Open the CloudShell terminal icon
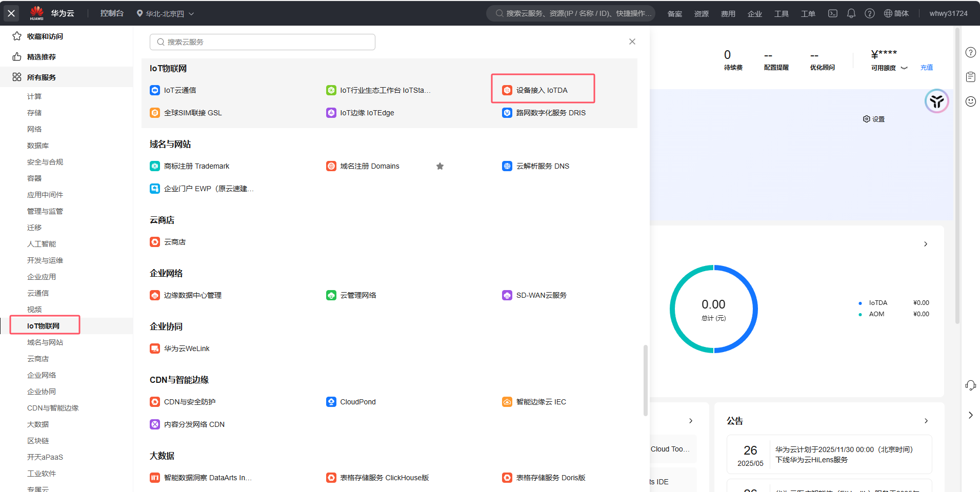Image resolution: width=980 pixels, height=492 pixels. point(833,13)
